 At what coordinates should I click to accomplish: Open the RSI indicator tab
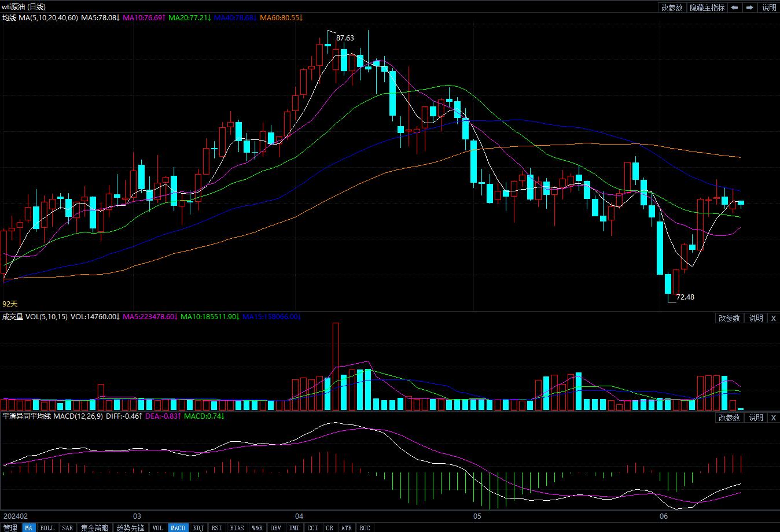(216, 528)
